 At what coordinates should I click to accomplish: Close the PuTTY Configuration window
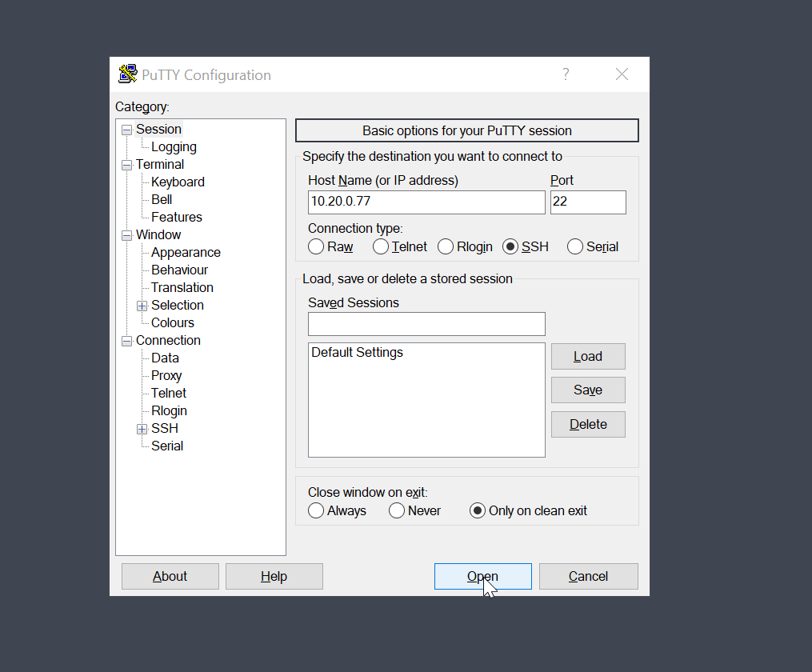tap(622, 74)
